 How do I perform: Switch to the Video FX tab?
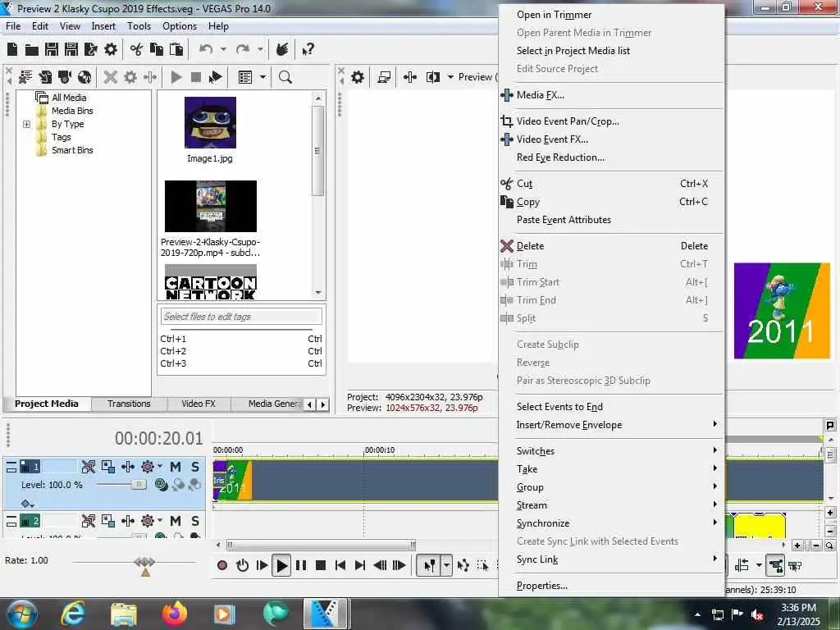[199, 404]
